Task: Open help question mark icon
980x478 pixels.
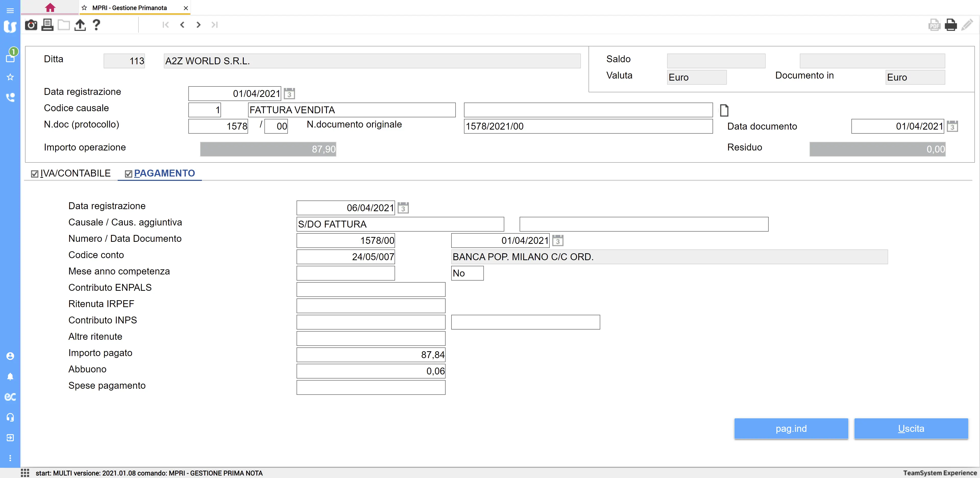Action: pos(96,25)
